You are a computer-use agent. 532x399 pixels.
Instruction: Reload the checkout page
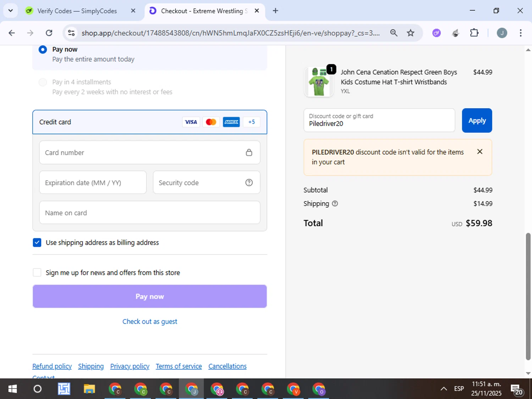[x=49, y=33]
